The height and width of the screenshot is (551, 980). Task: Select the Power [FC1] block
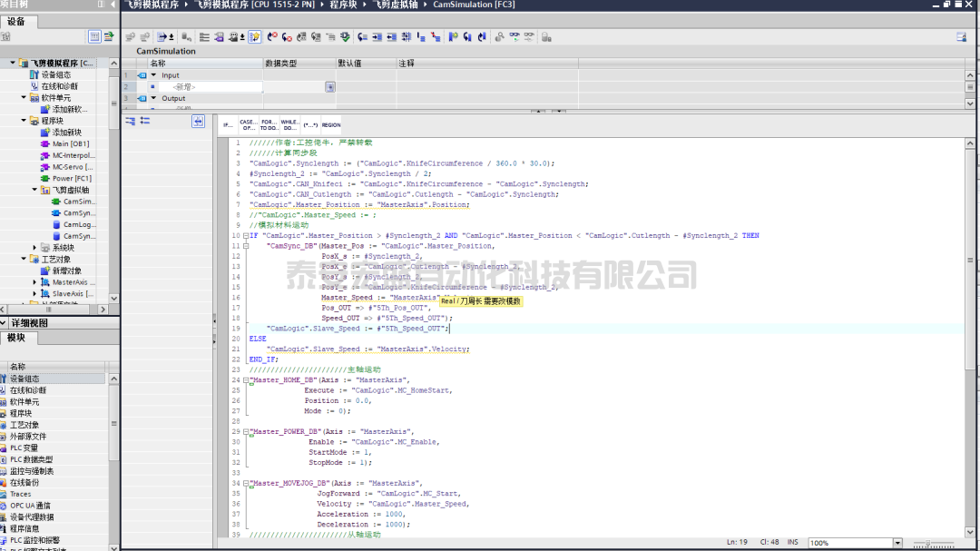(x=71, y=179)
